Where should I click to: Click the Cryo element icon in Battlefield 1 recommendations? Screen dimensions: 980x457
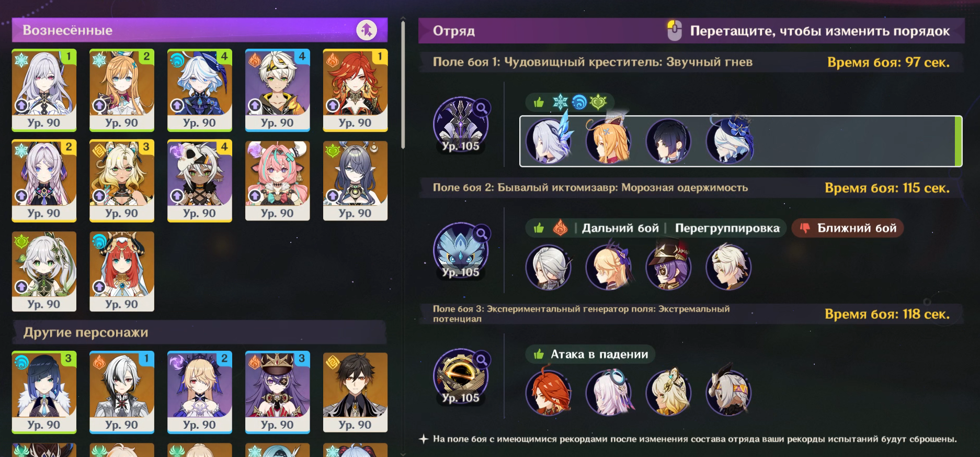coord(560,102)
